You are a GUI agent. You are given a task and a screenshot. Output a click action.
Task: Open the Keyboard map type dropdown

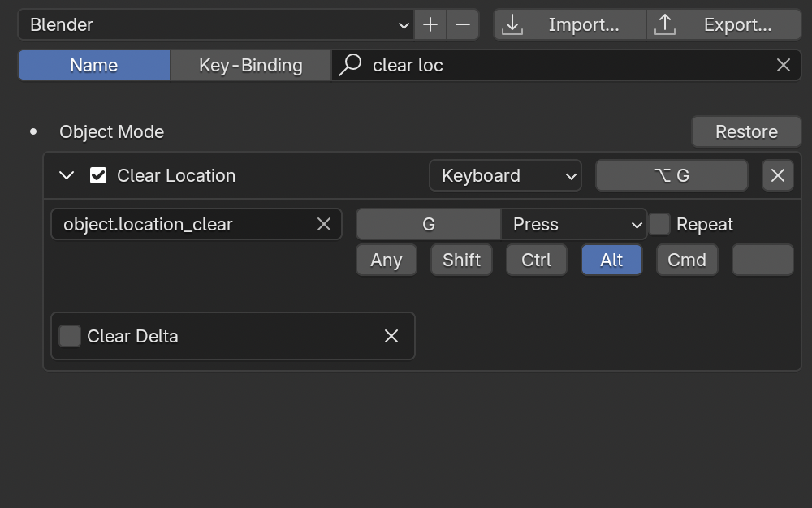click(505, 175)
